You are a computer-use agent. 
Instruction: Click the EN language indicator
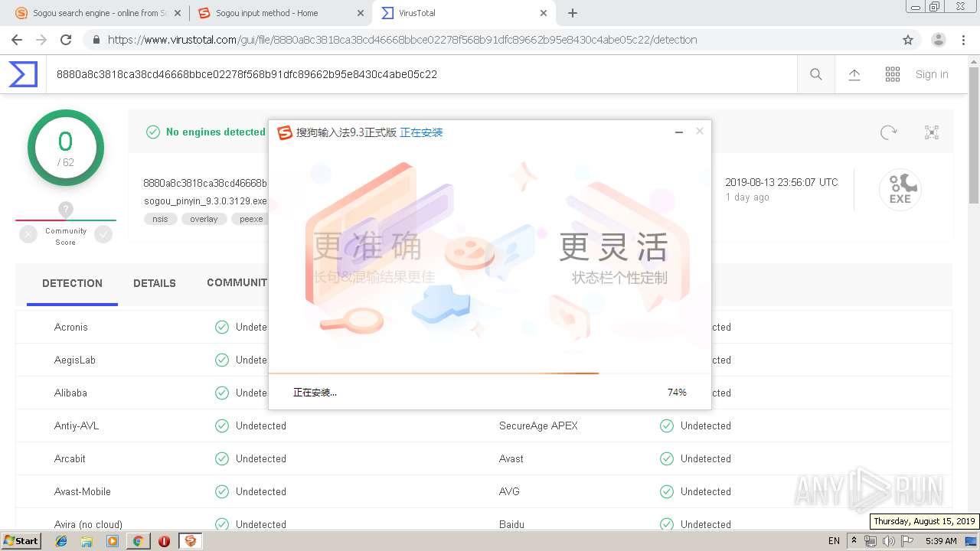point(834,541)
